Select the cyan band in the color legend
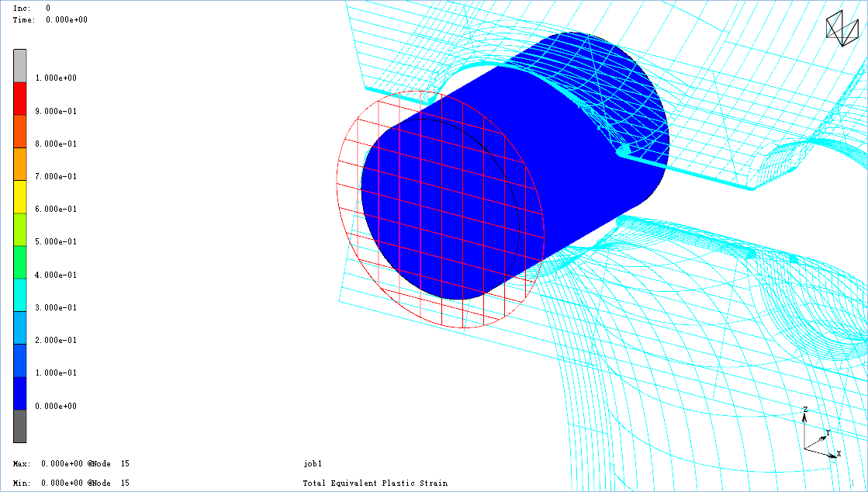Image resolution: width=868 pixels, height=492 pixels. pyautogui.click(x=20, y=295)
